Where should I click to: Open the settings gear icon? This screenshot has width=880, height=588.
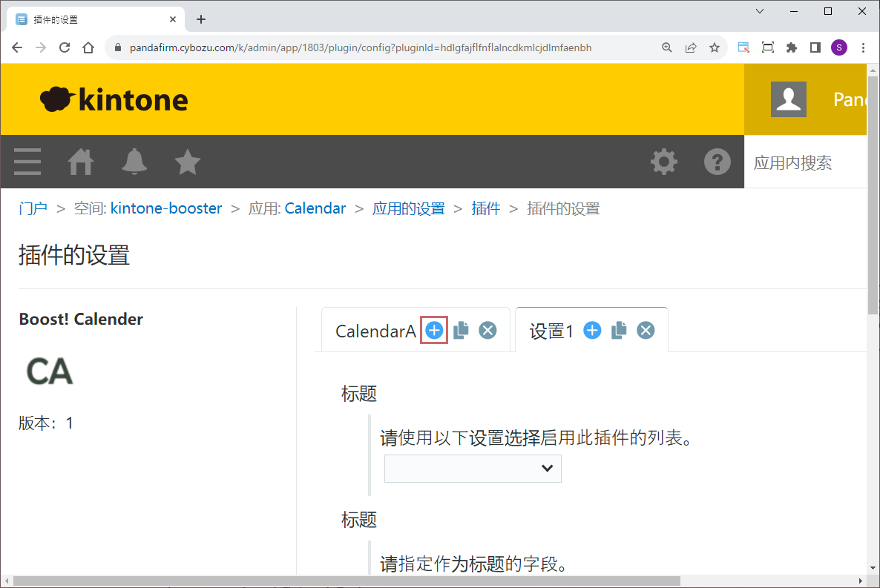click(x=663, y=162)
